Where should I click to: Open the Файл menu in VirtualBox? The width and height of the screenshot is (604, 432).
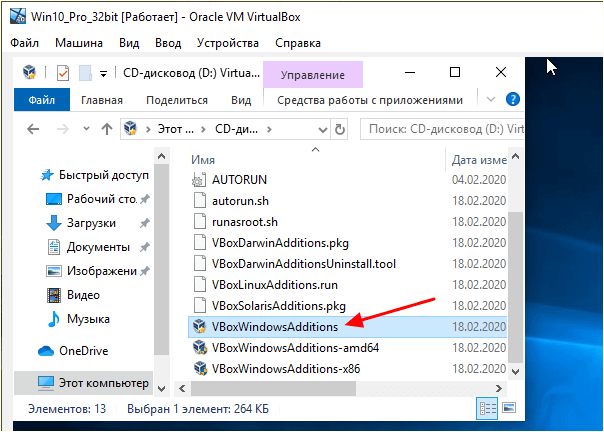(x=24, y=43)
